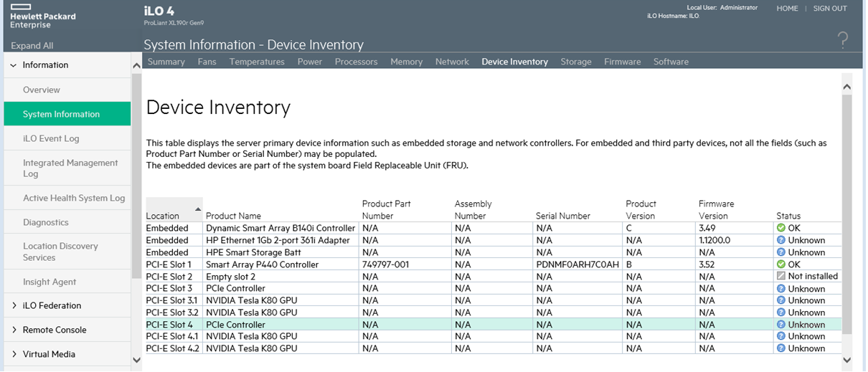
Task: Switch to the Temperatures tab
Action: pos(257,62)
